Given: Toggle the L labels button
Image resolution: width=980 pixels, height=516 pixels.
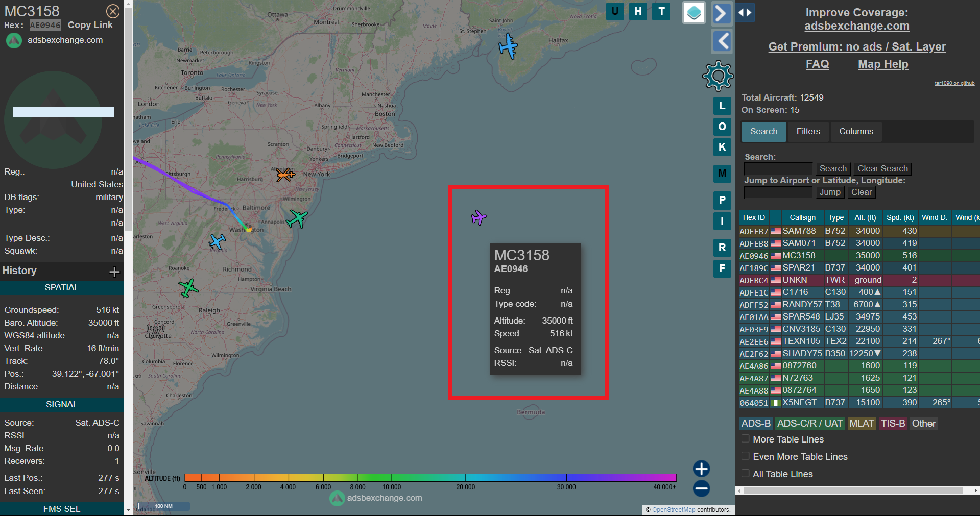Looking at the screenshot, I should click(x=722, y=106).
